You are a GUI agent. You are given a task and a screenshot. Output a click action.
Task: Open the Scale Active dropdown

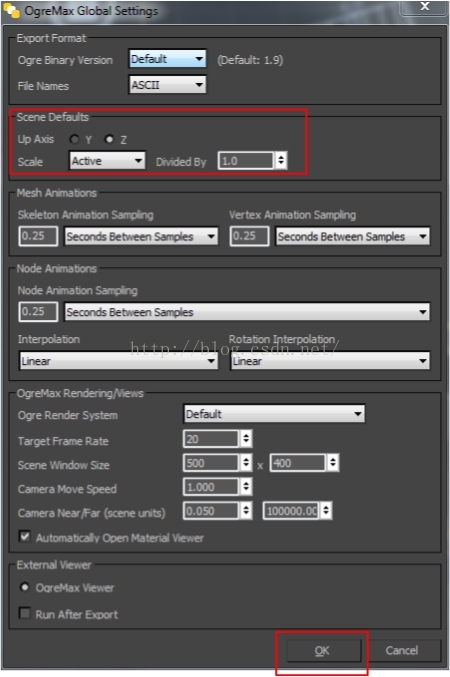click(107, 161)
